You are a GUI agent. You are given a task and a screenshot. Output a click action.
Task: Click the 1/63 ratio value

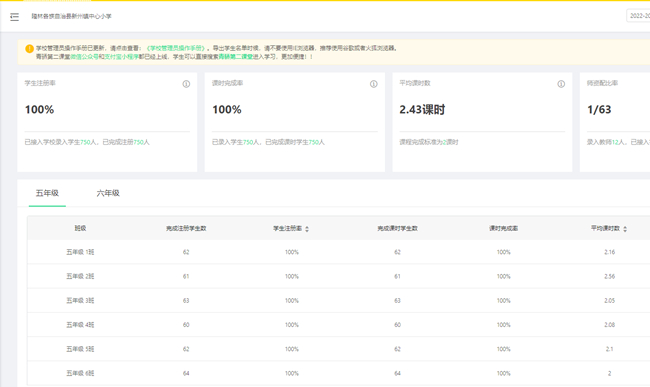[x=599, y=109]
